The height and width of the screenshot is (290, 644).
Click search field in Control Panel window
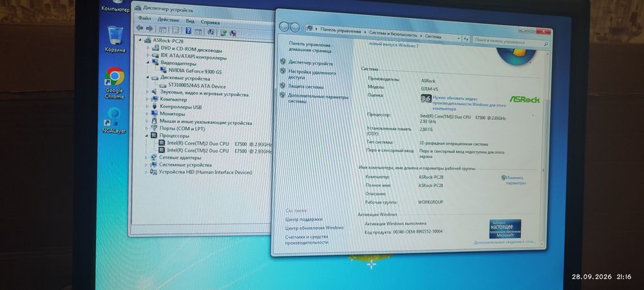coord(511,41)
